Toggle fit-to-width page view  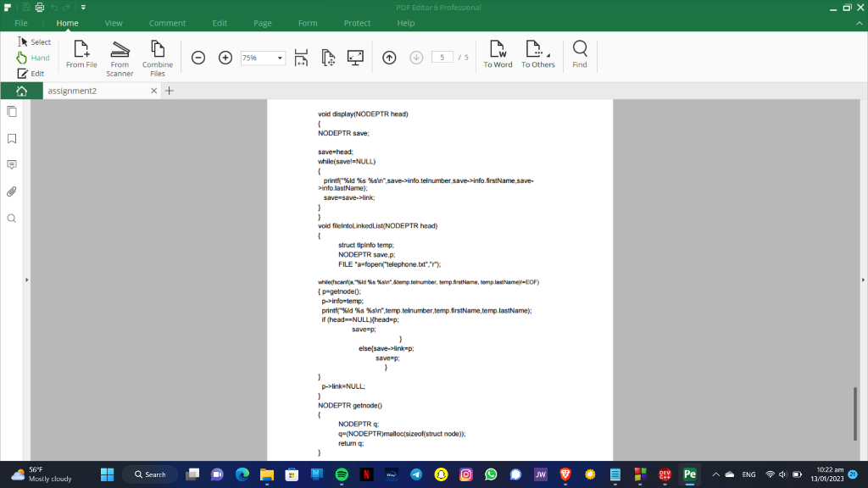(x=301, y=58)
